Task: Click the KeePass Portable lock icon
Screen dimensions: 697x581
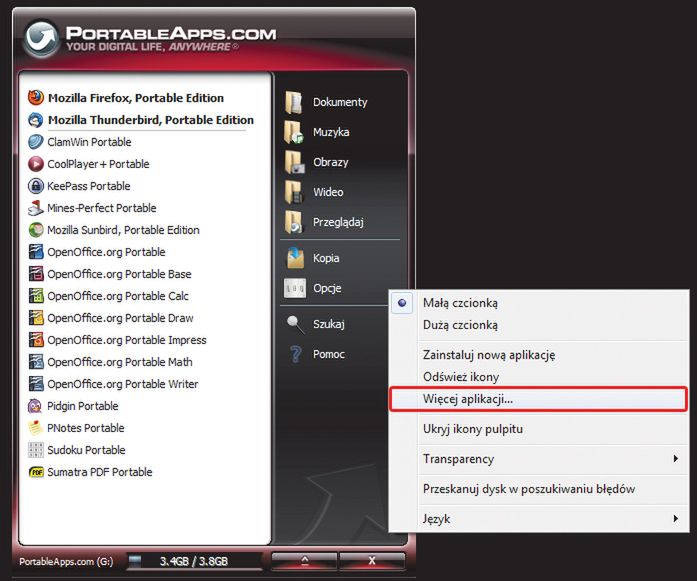Action: pos(36,186)
